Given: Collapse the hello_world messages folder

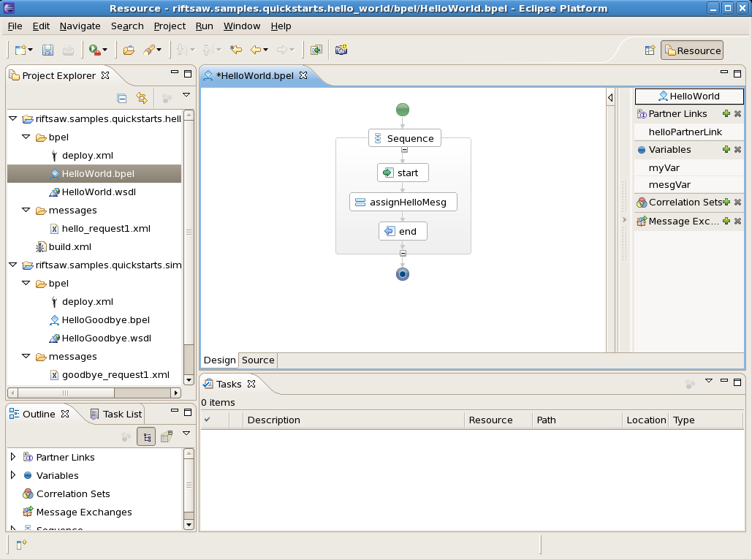Looking at the screenshot, I should point(26,210).
